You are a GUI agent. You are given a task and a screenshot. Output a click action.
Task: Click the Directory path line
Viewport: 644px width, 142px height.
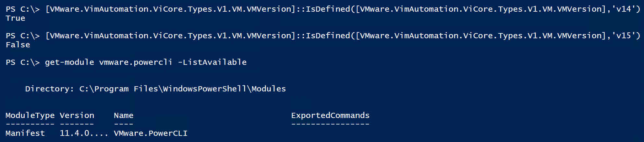pyautogui.click(x=155, y=89)
